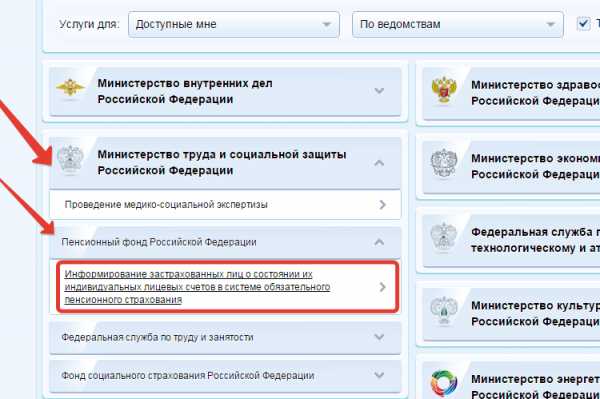Select Фонд социального страхования Российской Федерации
Viewport: 600px width, 399px height.
(225, 376)
